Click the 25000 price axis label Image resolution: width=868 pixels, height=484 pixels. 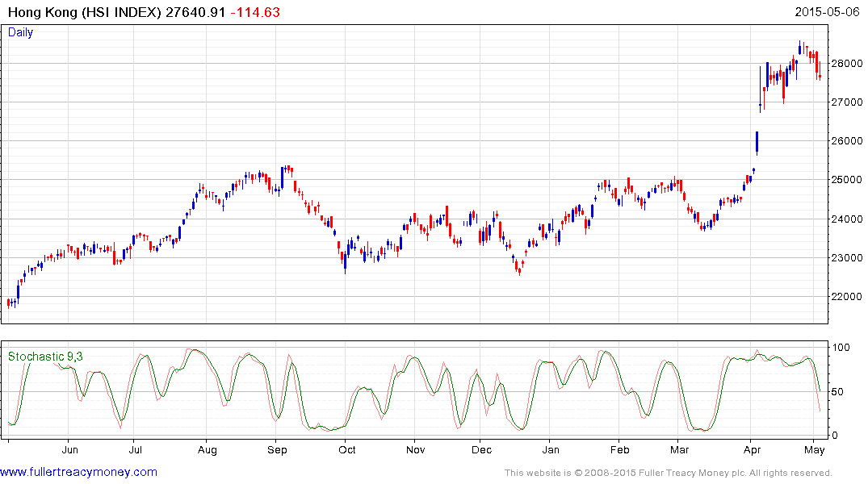[x=847, y=180]
